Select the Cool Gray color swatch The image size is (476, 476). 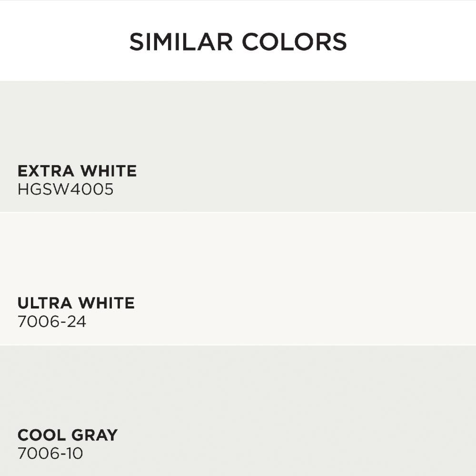coord(238,411)
